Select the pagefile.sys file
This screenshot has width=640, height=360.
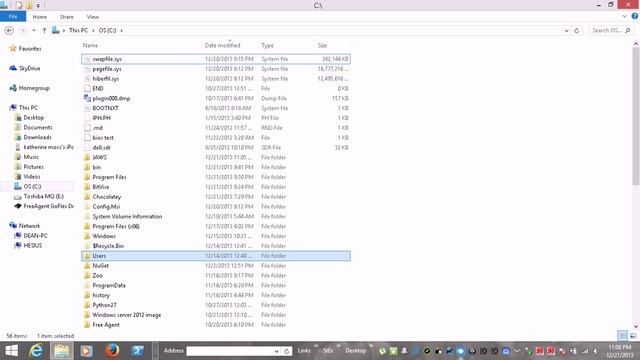(216, 69)
